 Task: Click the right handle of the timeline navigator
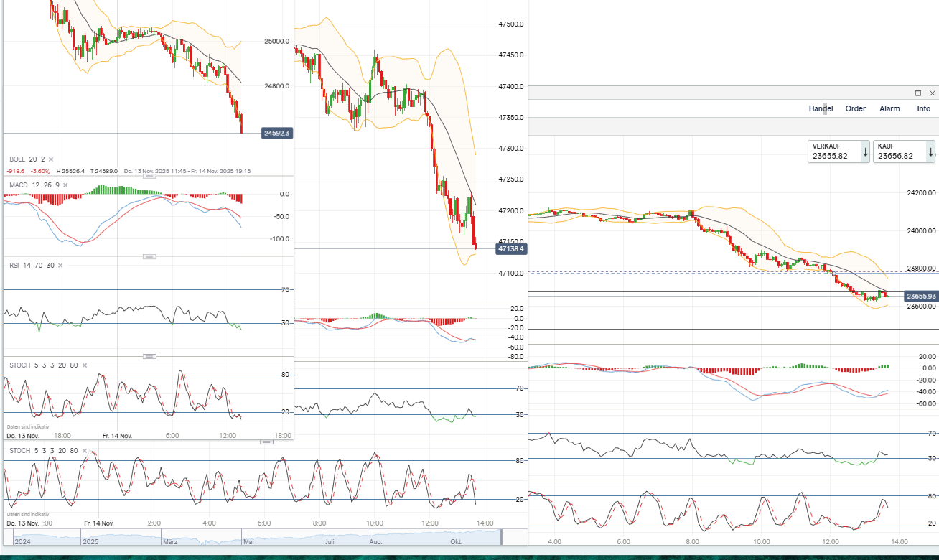pos(501,537)
